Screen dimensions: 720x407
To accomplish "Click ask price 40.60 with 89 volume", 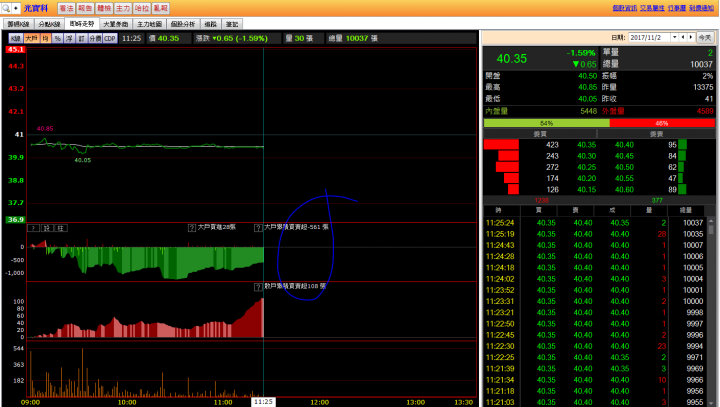I will 624,189.
